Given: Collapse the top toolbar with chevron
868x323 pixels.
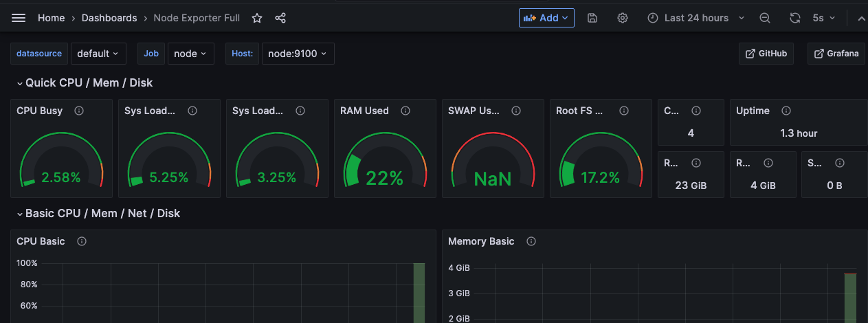Looking at the screenshot, I should coord(861,19).
